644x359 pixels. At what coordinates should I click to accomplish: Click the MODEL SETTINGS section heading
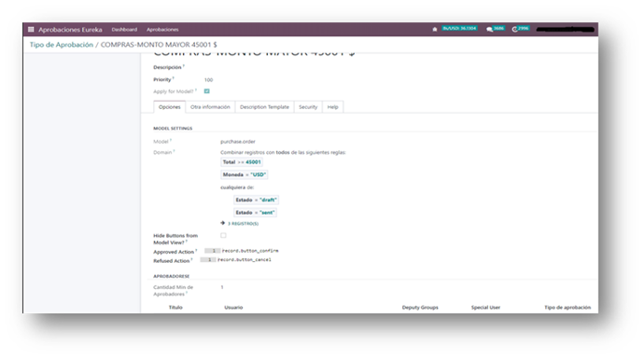[x=173, y=129]
